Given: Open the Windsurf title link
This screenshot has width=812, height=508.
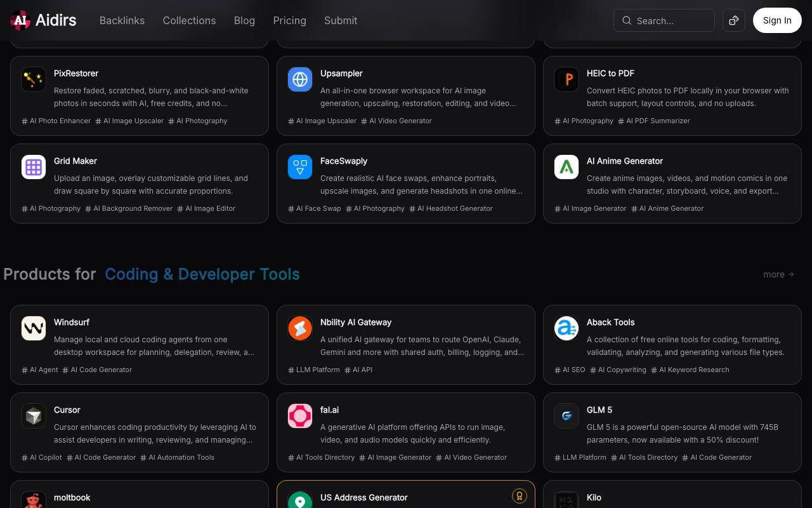Looking at the screenshot, I should [x=72, y=323].
